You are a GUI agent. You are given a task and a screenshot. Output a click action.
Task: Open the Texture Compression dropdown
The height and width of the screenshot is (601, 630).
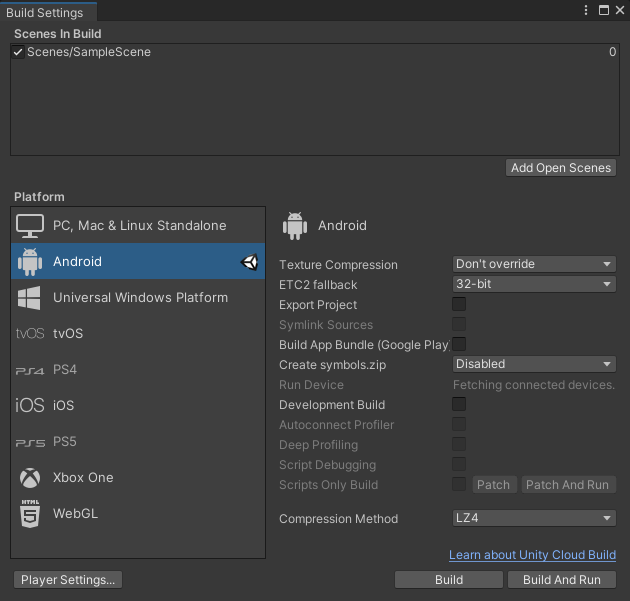pyautogui.click(x=534, y=264)
